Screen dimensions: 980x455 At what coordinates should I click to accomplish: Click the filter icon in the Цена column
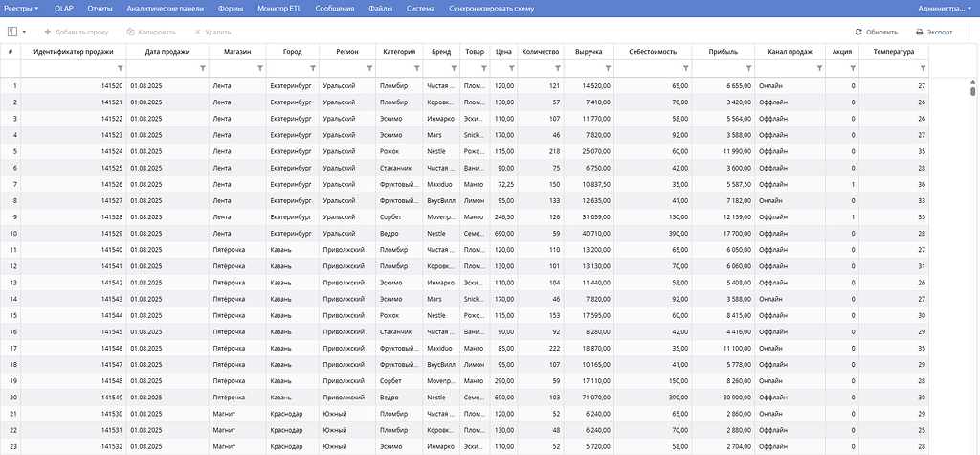(511, 68)
